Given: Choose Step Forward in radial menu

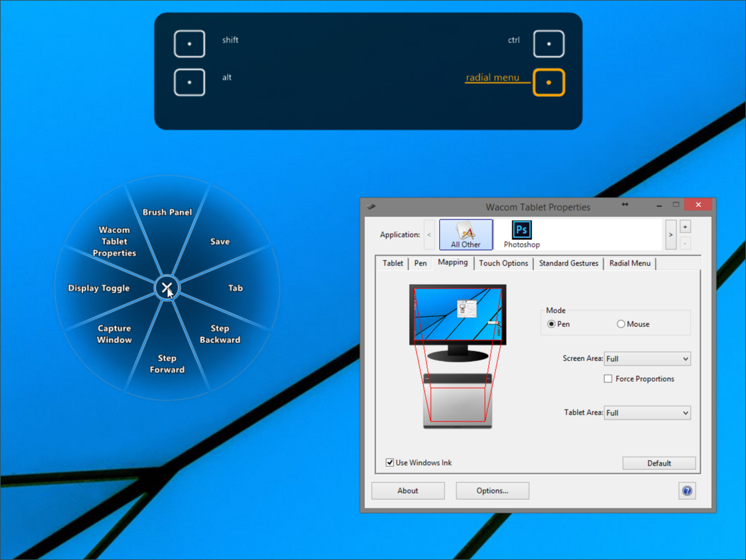Looking at the screenshot, I should [167, 364].
